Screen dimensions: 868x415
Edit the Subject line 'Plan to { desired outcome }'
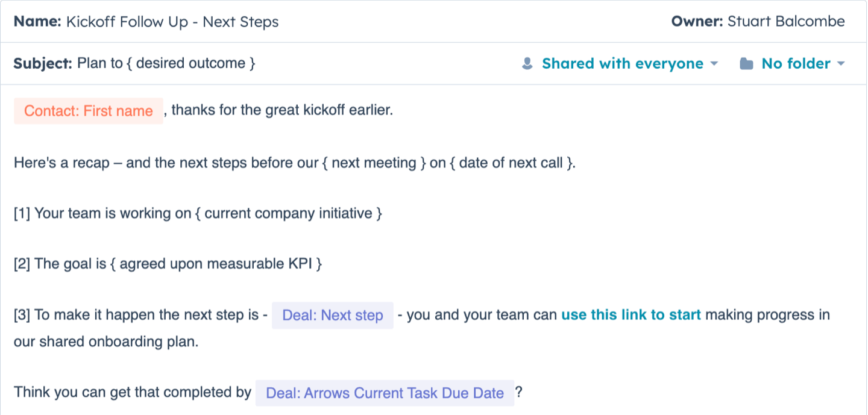tap(166, 63)
